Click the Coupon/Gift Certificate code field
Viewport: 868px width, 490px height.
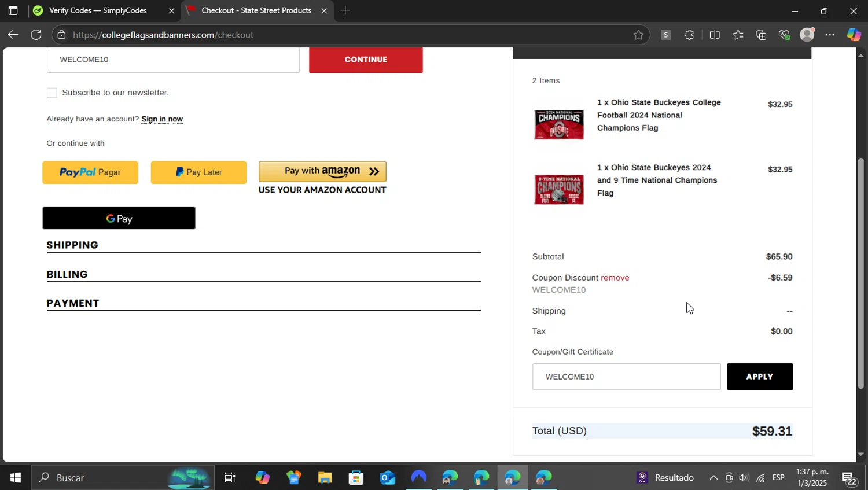626,377
